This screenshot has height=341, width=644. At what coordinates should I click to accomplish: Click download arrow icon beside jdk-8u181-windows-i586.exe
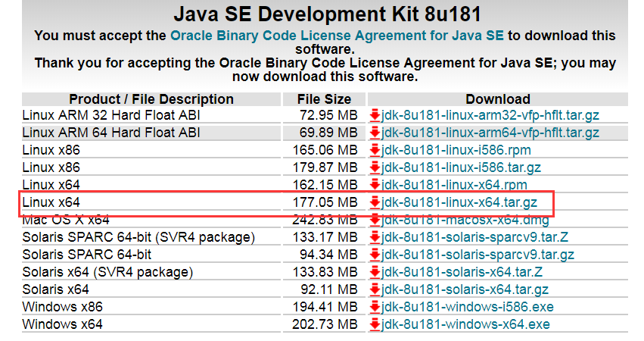[375, 307]
